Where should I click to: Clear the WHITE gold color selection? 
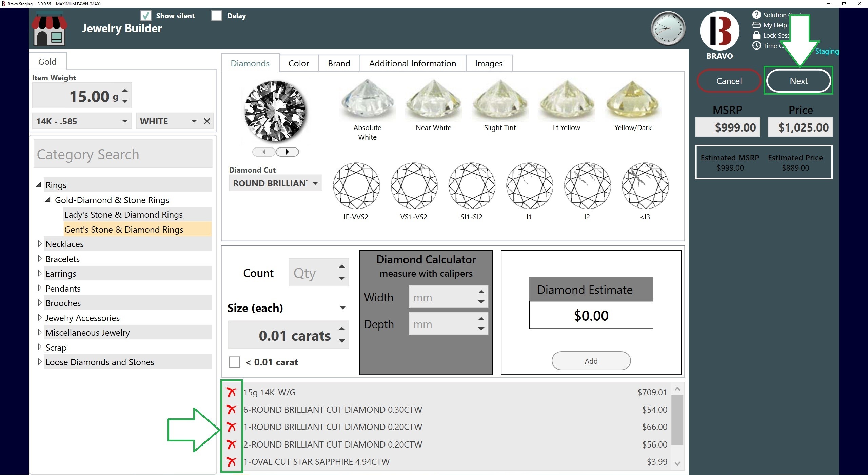(207, 121)
